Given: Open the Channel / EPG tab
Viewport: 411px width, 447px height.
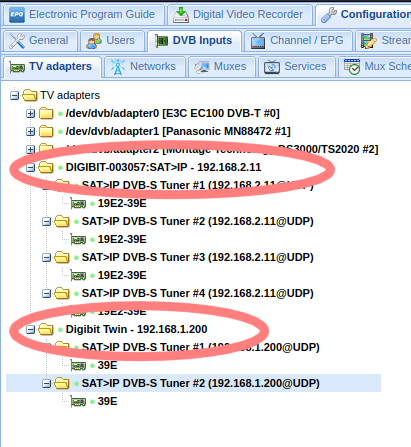Looking at the screenshot, I should (298, 41).
